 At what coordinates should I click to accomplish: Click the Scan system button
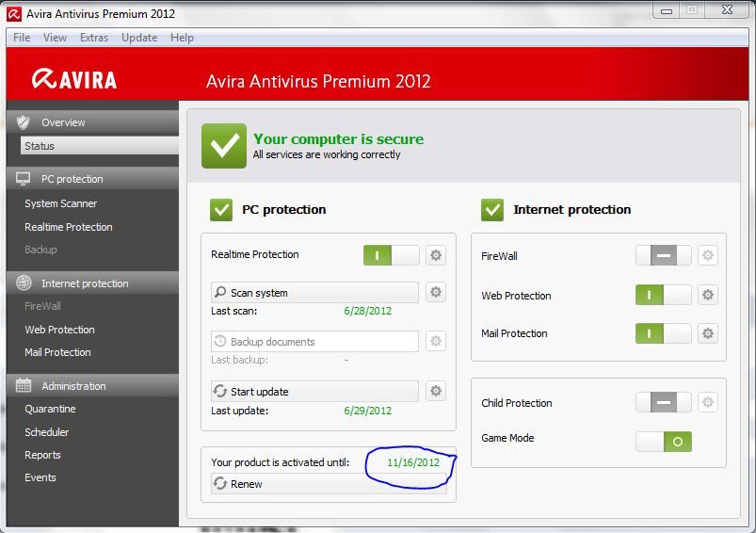pos(314,292)
